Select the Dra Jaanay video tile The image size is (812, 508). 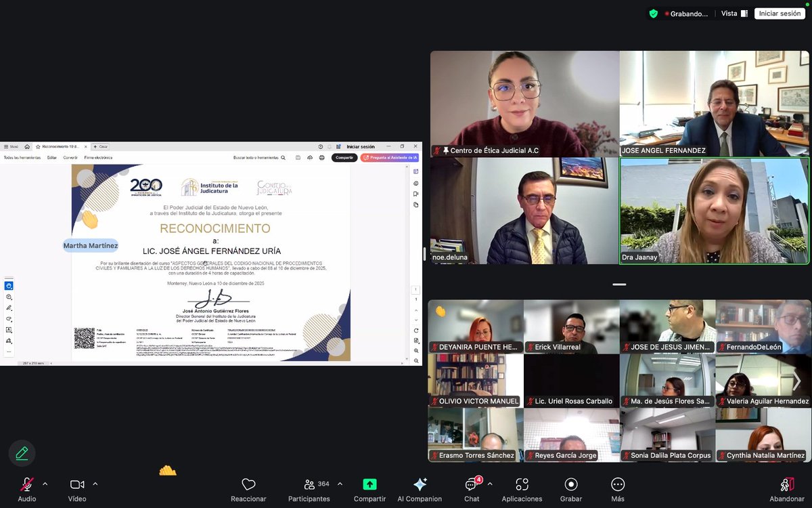715,211
